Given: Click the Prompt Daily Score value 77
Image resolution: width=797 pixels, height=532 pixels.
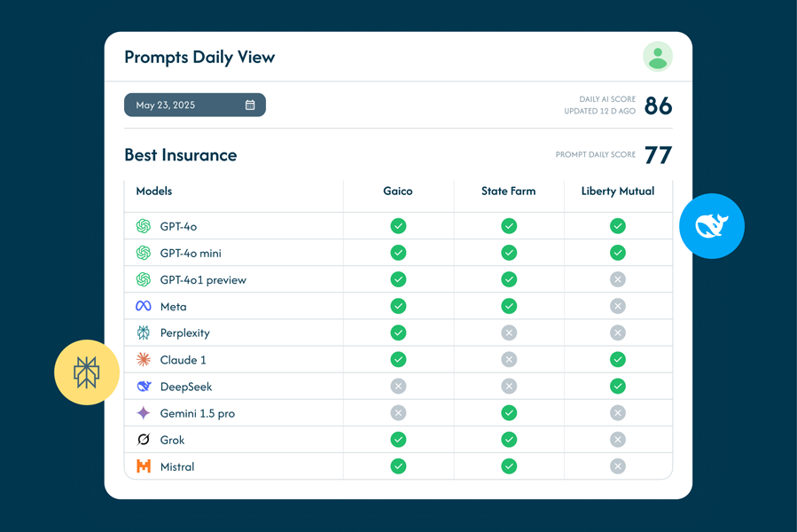Looking at the screenshot, I should [658, 155].
